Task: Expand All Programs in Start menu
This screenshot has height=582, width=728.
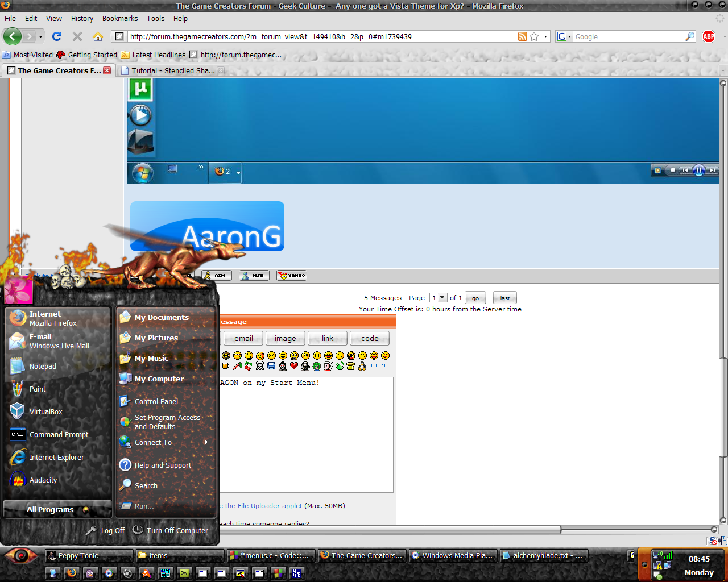Action: point(57,509)
